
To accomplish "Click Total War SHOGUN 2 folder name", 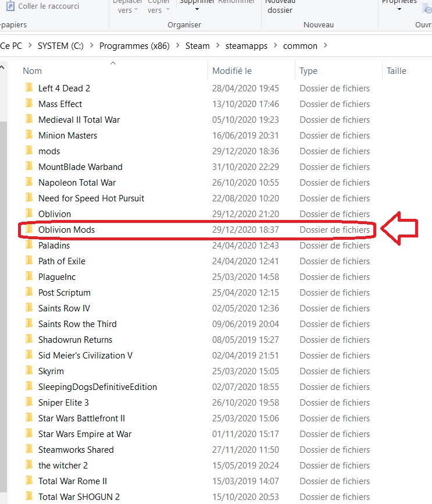I will click(x=79, y=497).
